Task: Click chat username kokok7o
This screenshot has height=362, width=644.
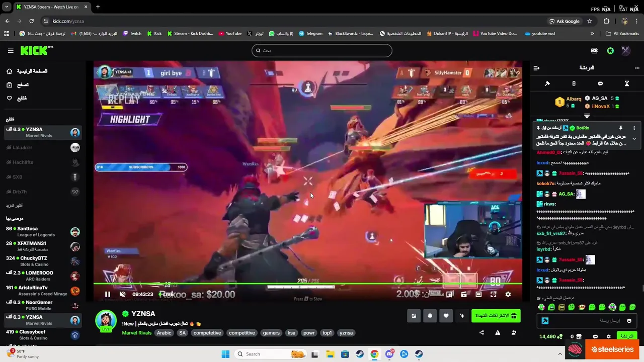Action: (x=545, y=184)
